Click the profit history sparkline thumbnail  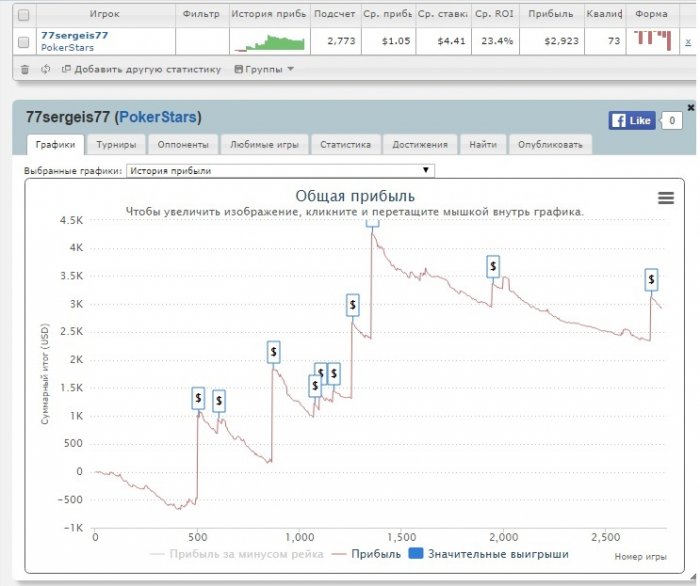270,42
